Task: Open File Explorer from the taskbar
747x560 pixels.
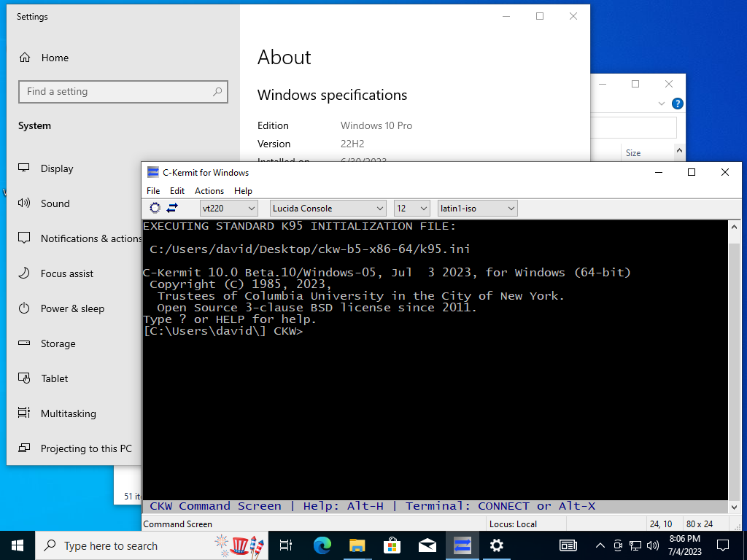Action: 357,545
